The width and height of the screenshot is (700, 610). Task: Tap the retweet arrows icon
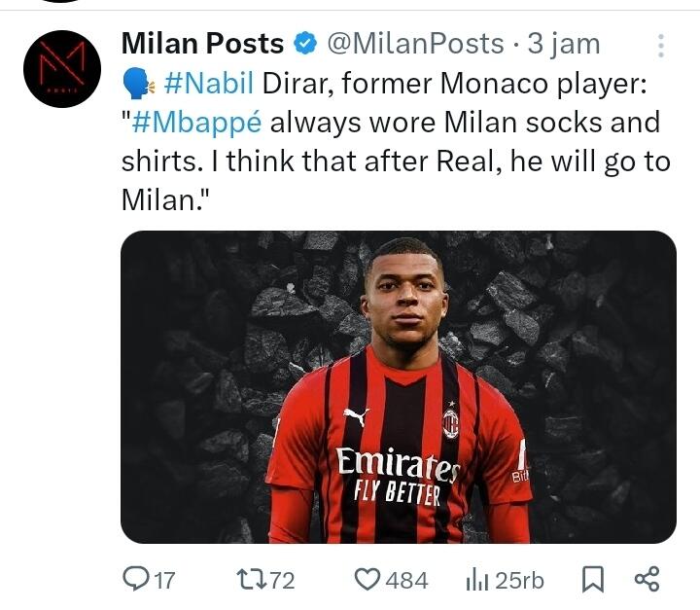point(250,580)
